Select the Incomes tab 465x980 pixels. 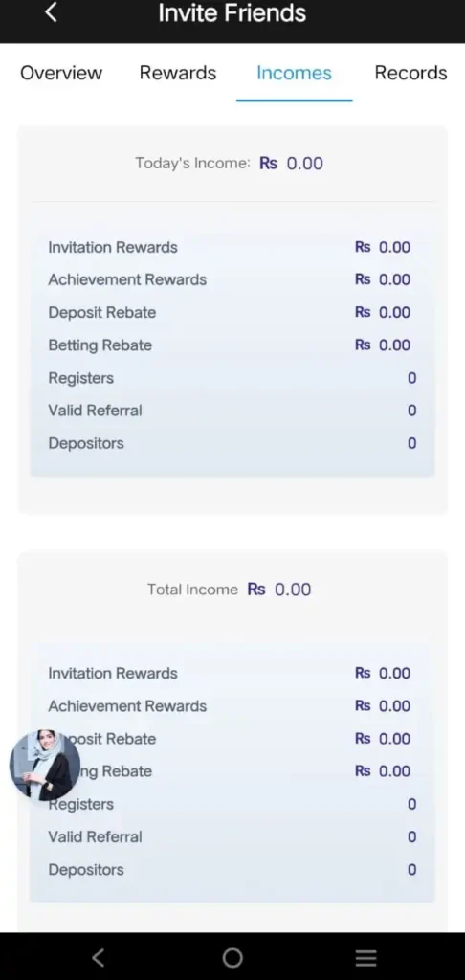pyautogui.click(x=294, y=73)
